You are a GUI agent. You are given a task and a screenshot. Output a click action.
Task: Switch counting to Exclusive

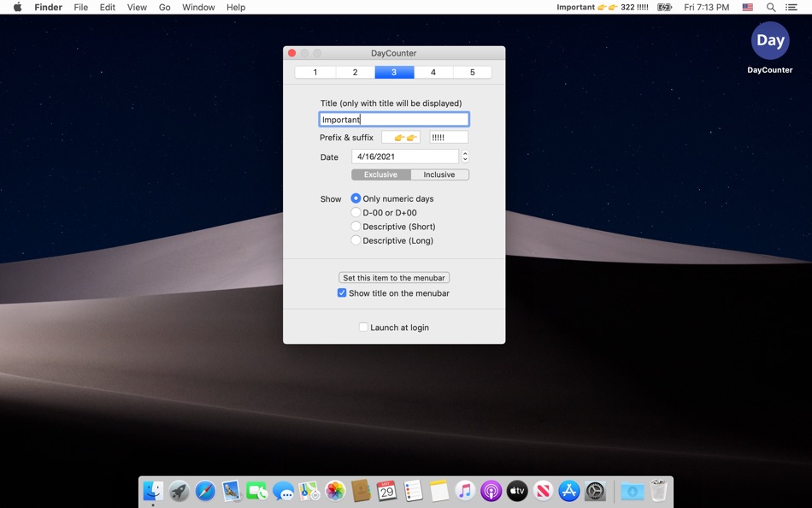coord(380,174)
